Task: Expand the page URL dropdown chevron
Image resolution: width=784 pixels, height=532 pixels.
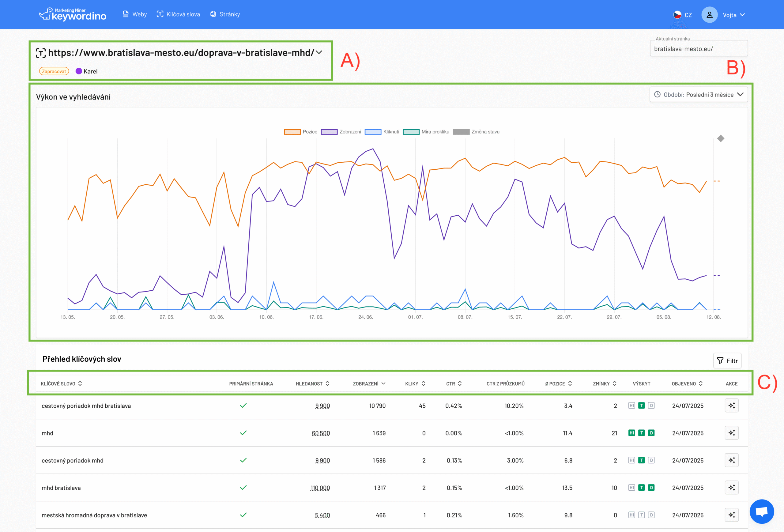Action: click(319, 52)
